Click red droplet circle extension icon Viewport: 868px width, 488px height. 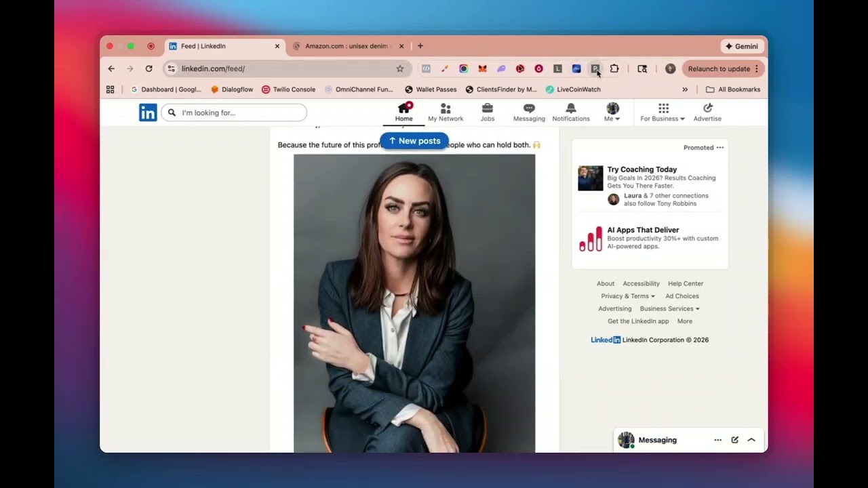pyautogui.click(x=538, y=68)
